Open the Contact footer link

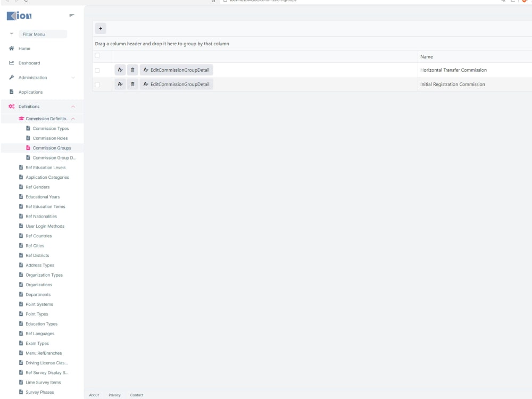[136, 395]
